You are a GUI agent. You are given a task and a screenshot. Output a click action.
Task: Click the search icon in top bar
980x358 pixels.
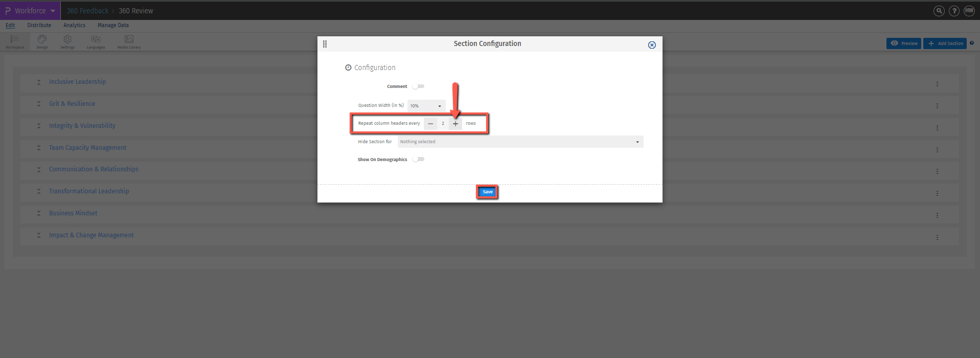tap(939, 11)
